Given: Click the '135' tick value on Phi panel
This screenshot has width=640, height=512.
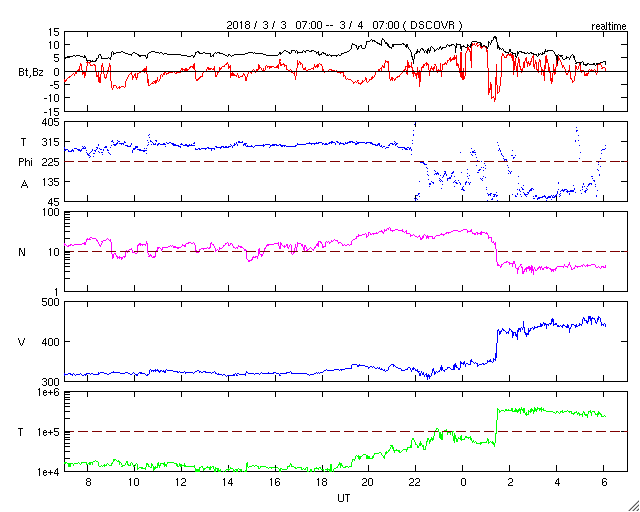Looking at the screenshot, I should point(51,182).
